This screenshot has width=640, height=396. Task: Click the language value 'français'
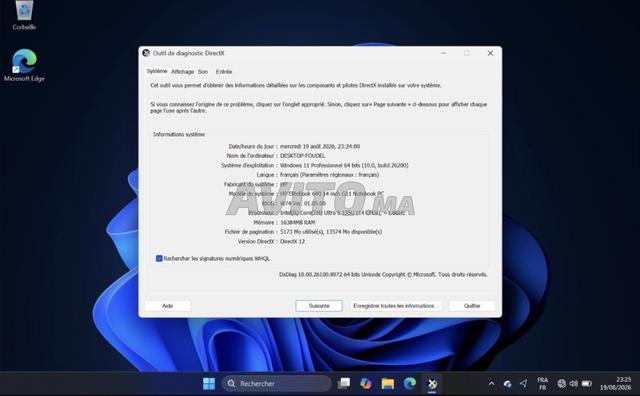289,175
